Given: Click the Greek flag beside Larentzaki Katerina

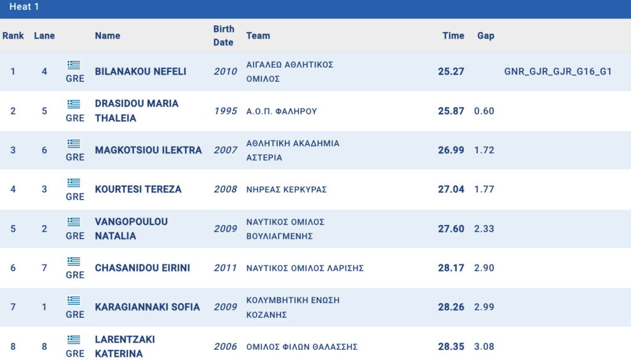Looking at the screenshot, I should pyautogui.click(x=74, y=340).
